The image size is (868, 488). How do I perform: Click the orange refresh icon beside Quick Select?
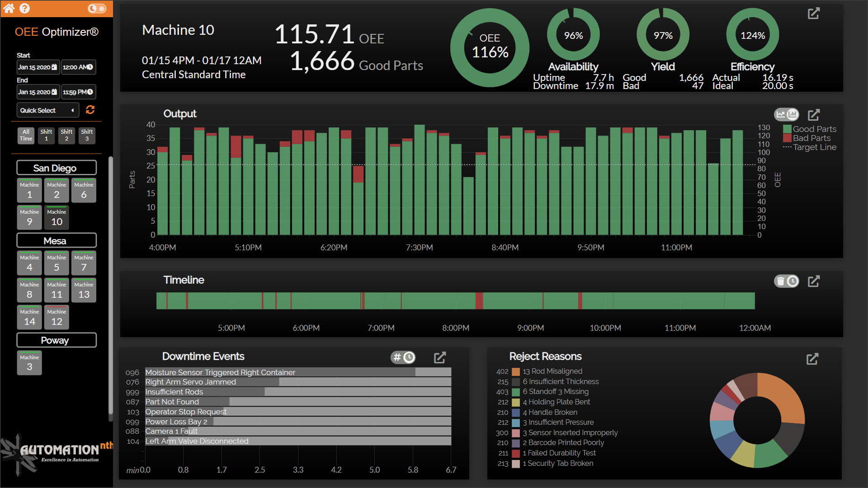[x=90, y=110]
